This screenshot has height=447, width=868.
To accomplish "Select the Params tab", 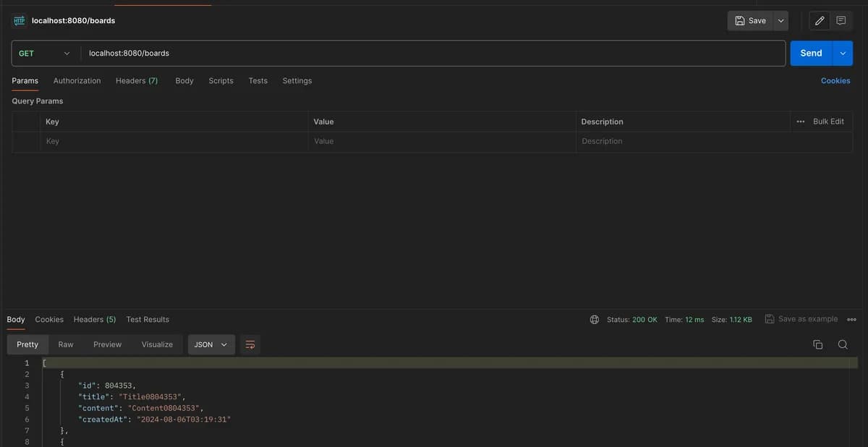I will (25, 81).
